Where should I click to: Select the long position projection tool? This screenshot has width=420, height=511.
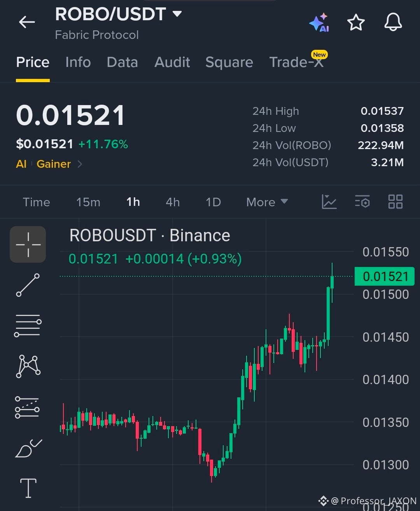pos(27,407)
